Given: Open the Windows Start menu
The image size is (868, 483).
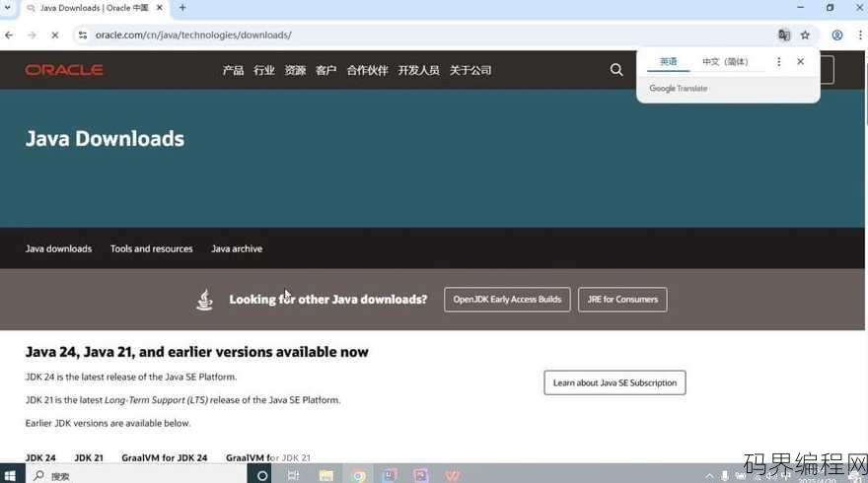Looking at the screenshot, I should click(10, 475).
